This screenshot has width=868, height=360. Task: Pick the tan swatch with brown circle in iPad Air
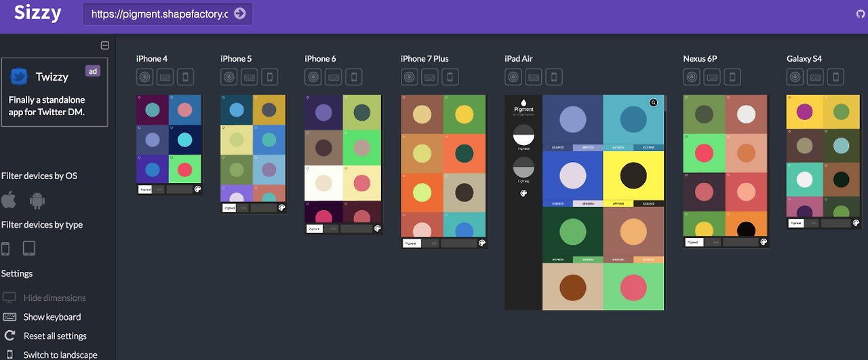point(572,286)
